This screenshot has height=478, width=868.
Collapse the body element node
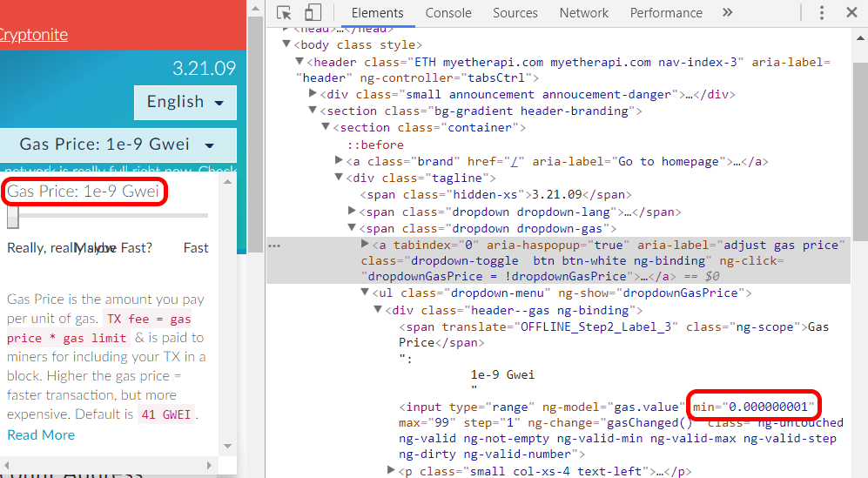286,44
